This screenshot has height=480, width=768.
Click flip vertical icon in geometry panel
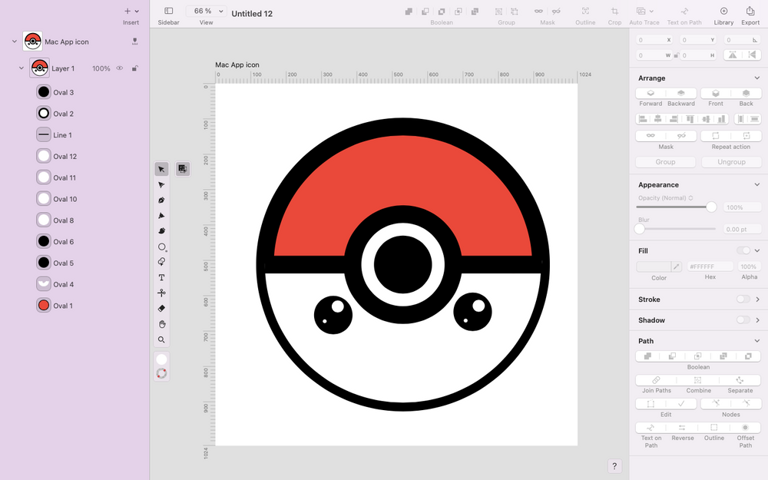pos(752,55)
